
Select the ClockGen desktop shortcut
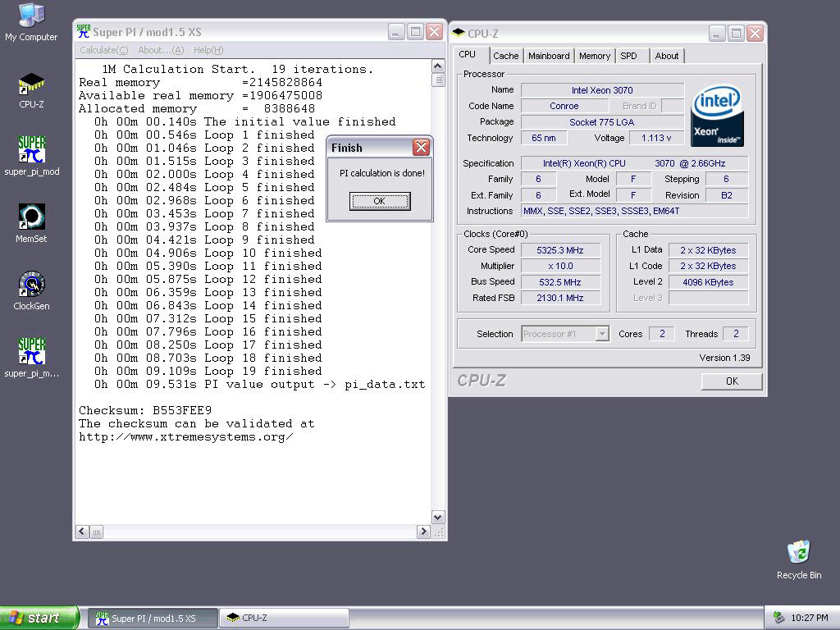[x=31, y=290]
